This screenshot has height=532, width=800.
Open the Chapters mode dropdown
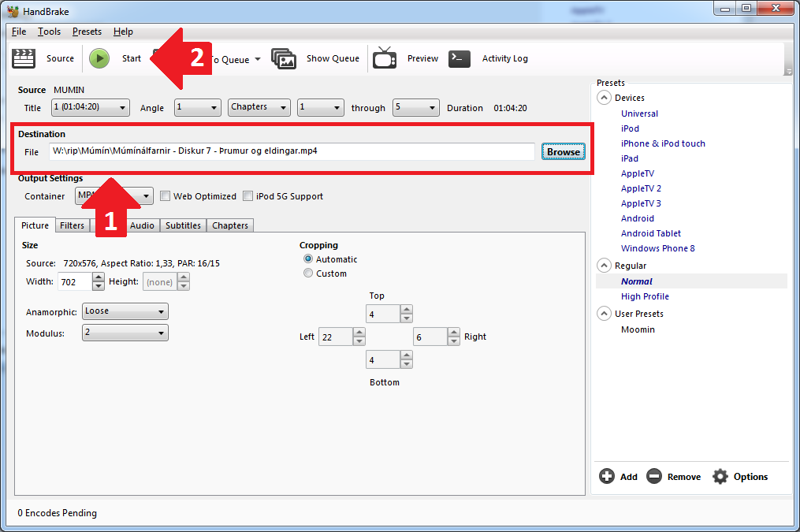tap(259, 108)
